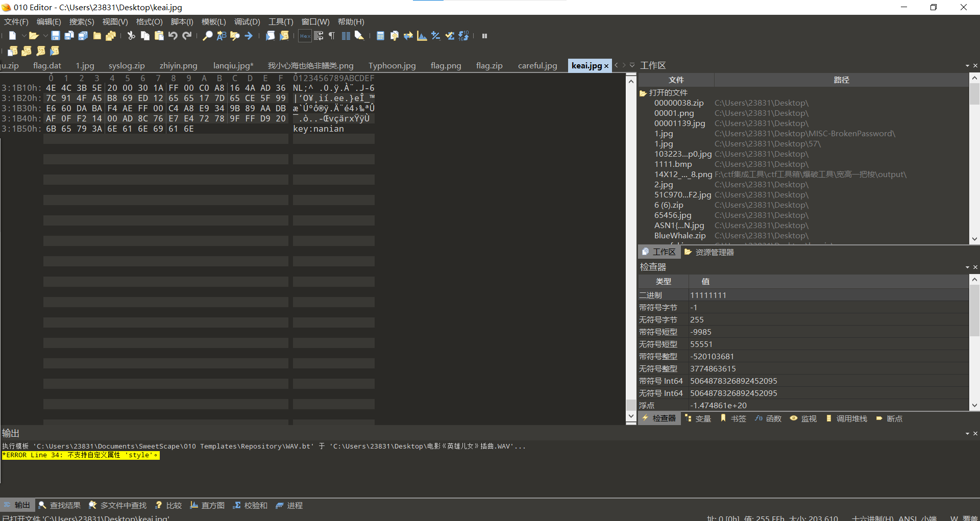Open the 变量 inspector tab

pos(698,418)
